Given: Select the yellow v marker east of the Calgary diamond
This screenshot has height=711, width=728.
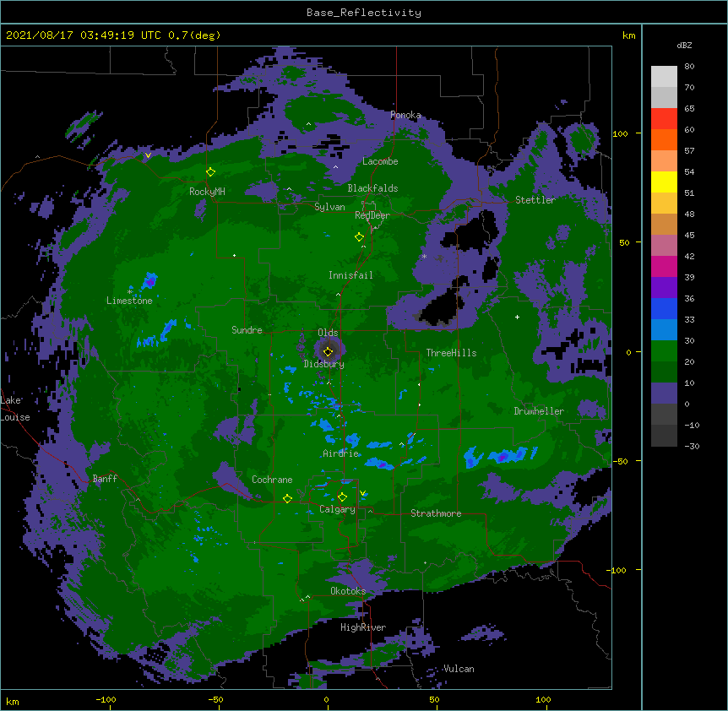Looking at the screenshot, I should tap(362, 493).
